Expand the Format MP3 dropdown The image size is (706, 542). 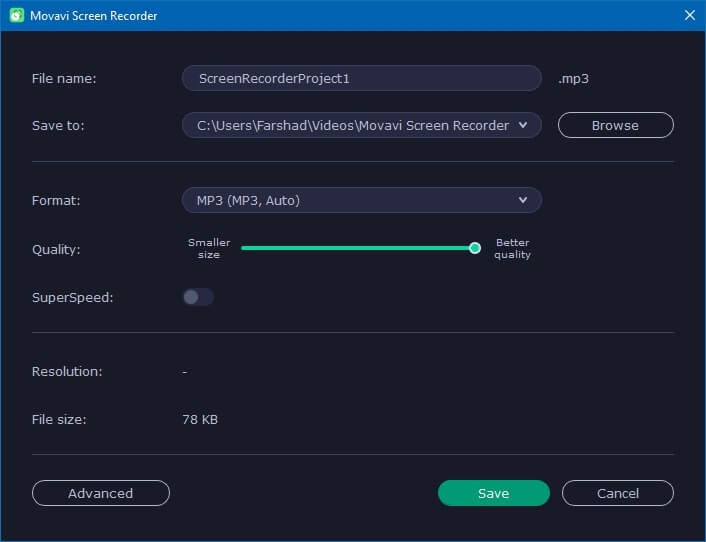click(362, 200)
